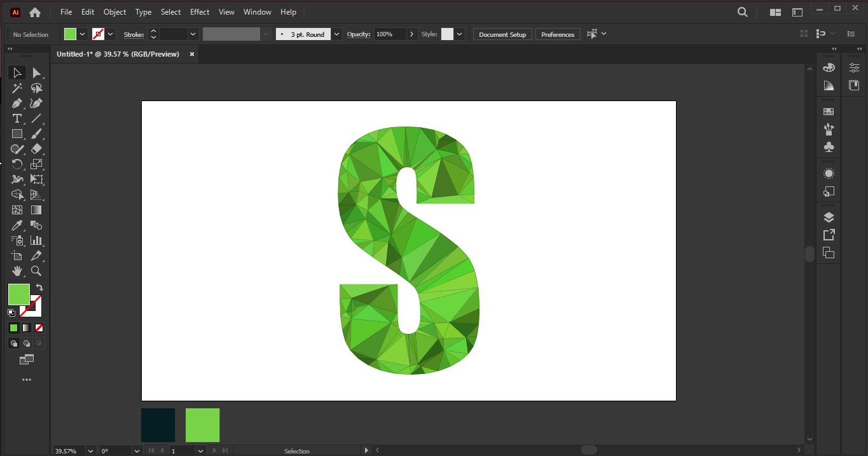Open Document Setup
This screenshot has width=868, height=456.
(502, 34)
